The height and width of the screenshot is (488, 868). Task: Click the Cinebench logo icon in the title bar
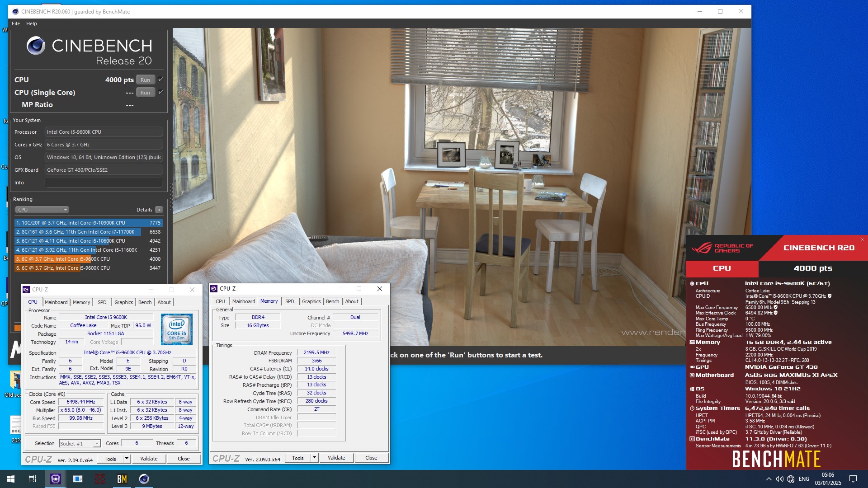point(15,12)
